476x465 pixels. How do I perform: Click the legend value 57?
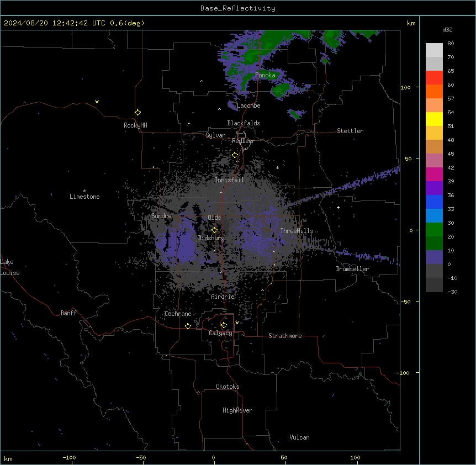[x=451, y=98]
